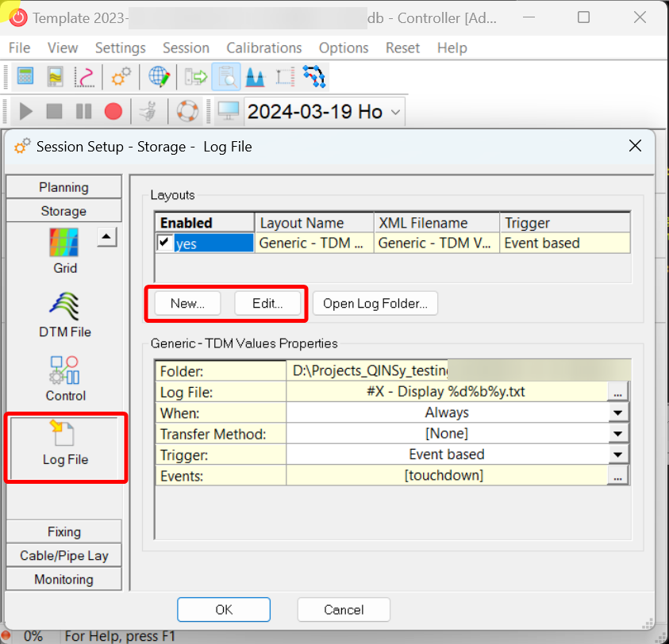The width and height of the screenshot is (669, 644).
Task: Click the pause button in toolbar
Action: tap(83, 111)
